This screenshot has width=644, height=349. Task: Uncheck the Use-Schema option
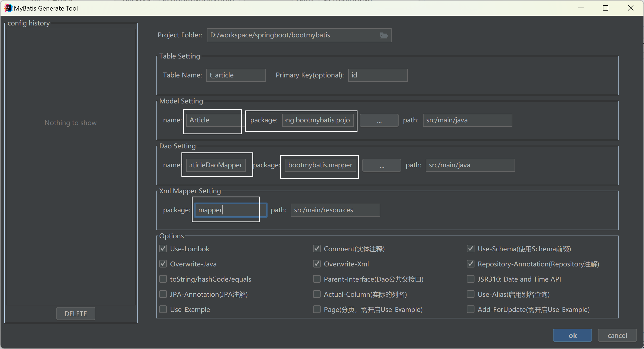(x=471, y=249)
